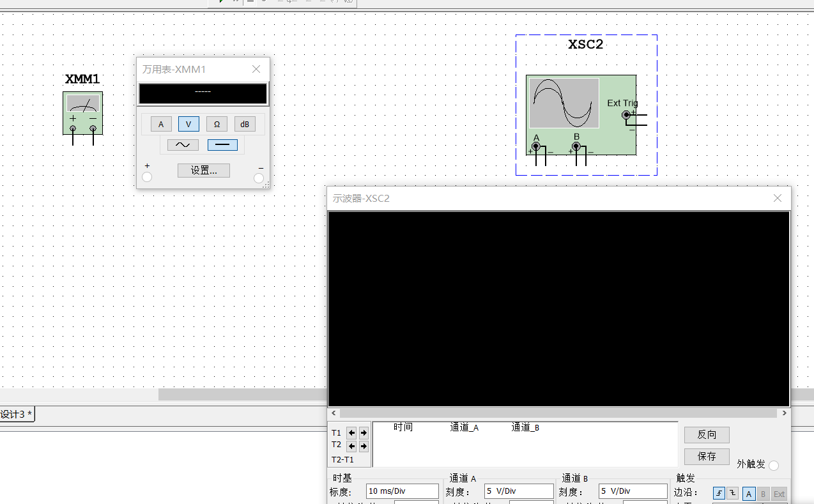
Task: Click the XMM1 negative terminal pin
Action: coord(93,129)
